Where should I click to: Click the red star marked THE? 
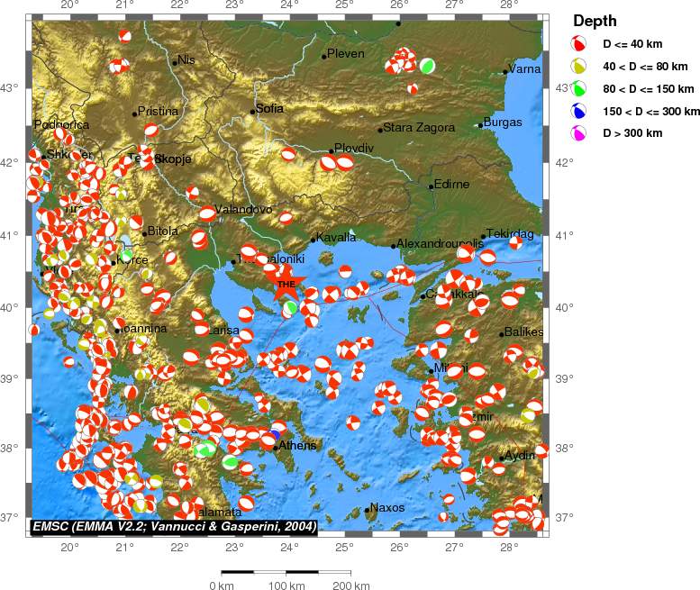[286, 284]
